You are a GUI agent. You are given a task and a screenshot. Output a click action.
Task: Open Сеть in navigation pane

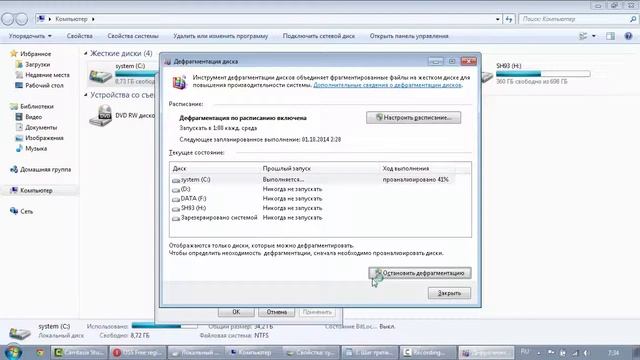tap(27, 211)
